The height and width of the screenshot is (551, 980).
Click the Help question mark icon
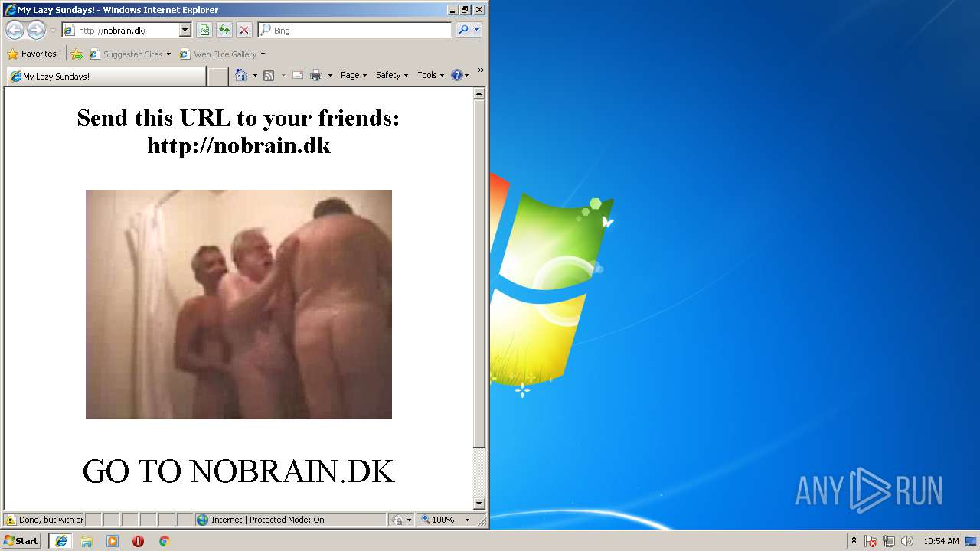[457, 75]
